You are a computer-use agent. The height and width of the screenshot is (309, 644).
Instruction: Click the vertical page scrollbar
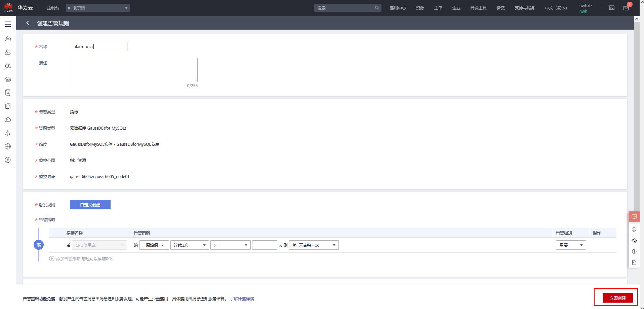click(637, 116)
